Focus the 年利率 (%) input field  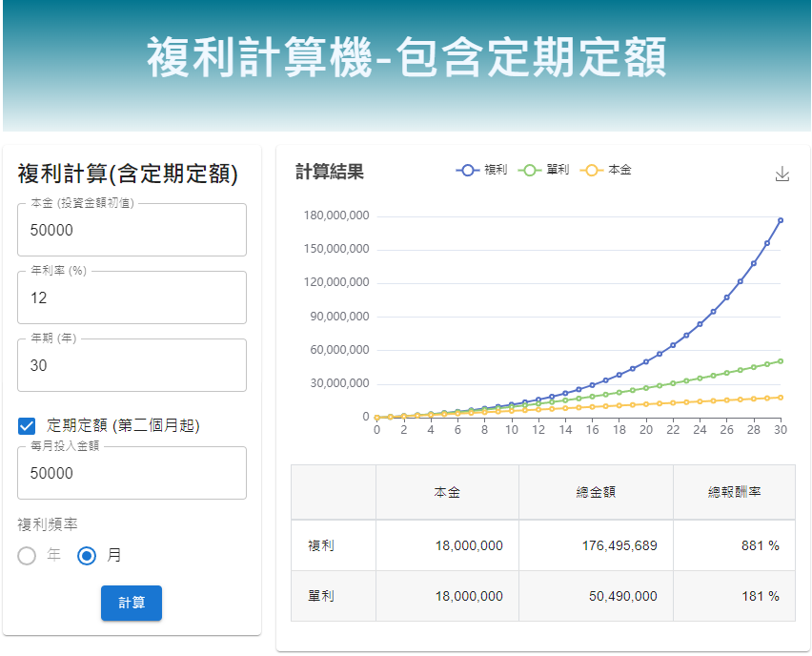[x=132, y=297]
